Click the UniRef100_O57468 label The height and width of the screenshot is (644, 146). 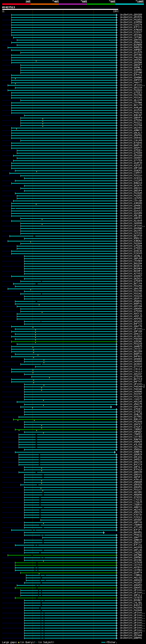point(131,635)
